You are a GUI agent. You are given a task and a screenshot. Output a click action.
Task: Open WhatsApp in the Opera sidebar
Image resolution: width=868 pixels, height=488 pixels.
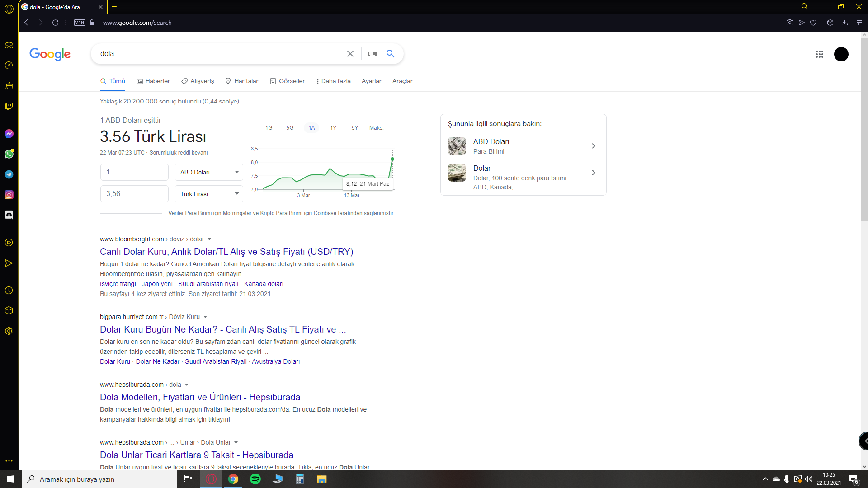click(9, 154)
